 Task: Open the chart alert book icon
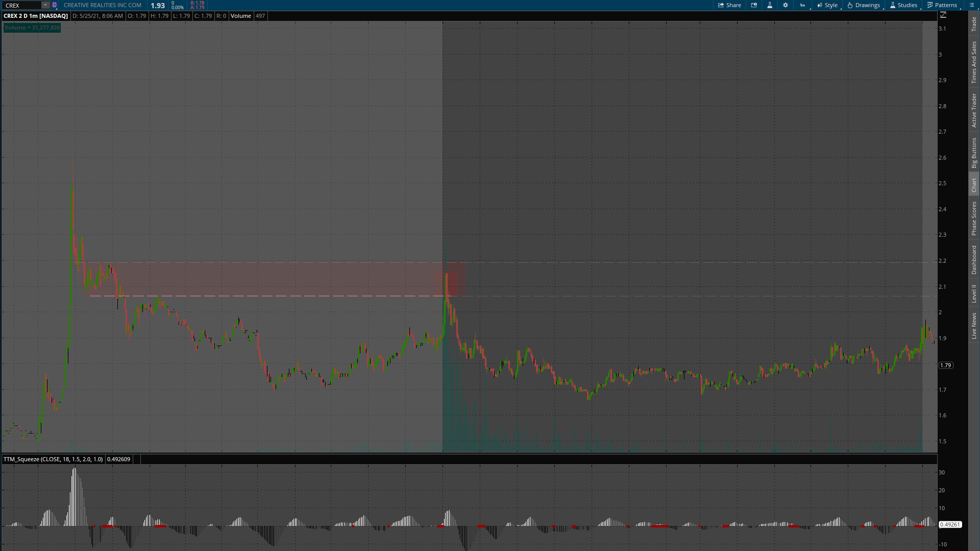(754, 5)
